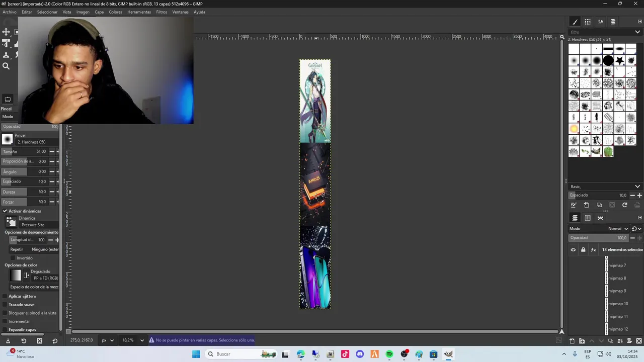This screenshot has width=644, height=362.
Task: Reverse the gradient direction icon
Action: [x=27, y=275]
